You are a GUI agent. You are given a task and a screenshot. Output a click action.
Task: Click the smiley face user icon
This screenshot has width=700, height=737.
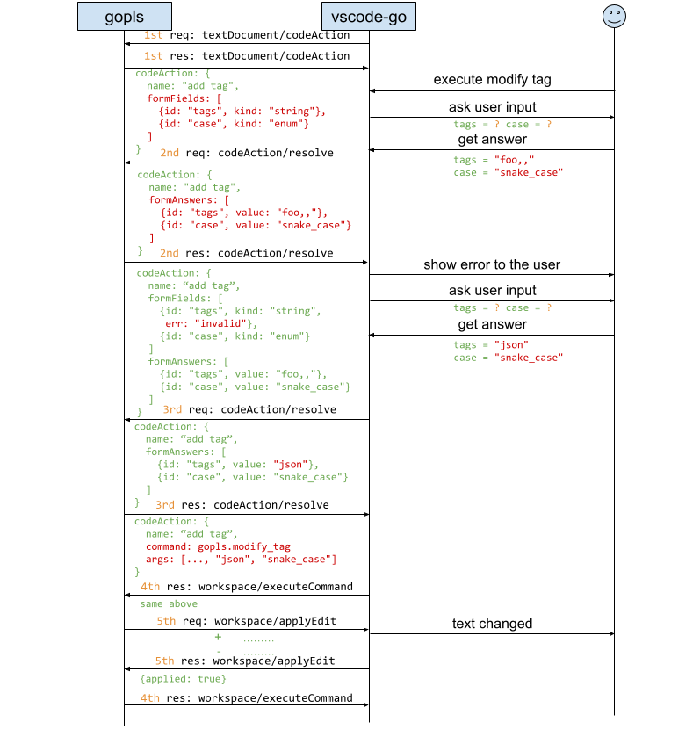[614, 17]
